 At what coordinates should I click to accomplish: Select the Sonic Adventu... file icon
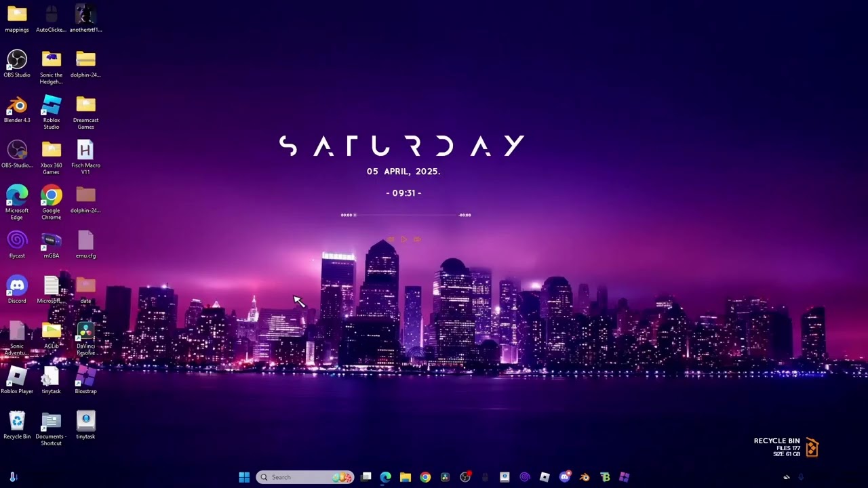pos(17,338)
